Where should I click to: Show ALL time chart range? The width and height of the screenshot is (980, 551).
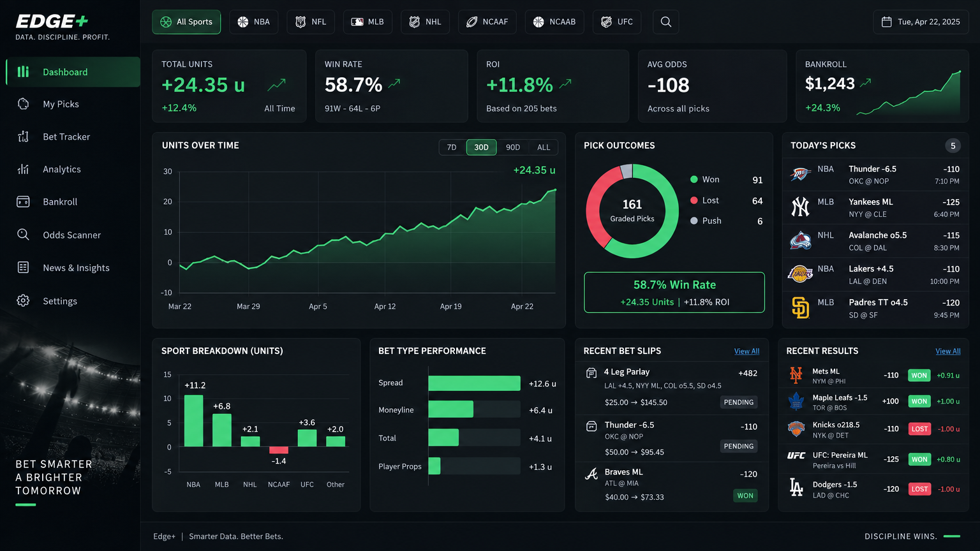click(544, 147)
